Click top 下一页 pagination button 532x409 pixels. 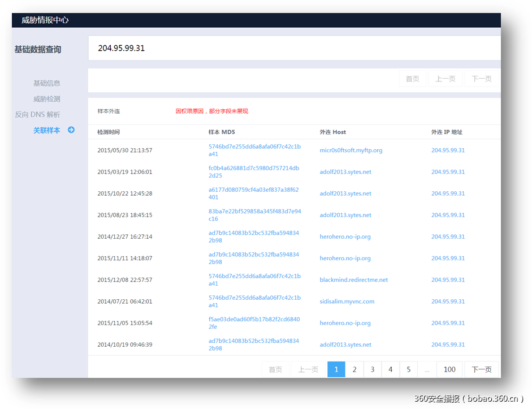point(481,79)
